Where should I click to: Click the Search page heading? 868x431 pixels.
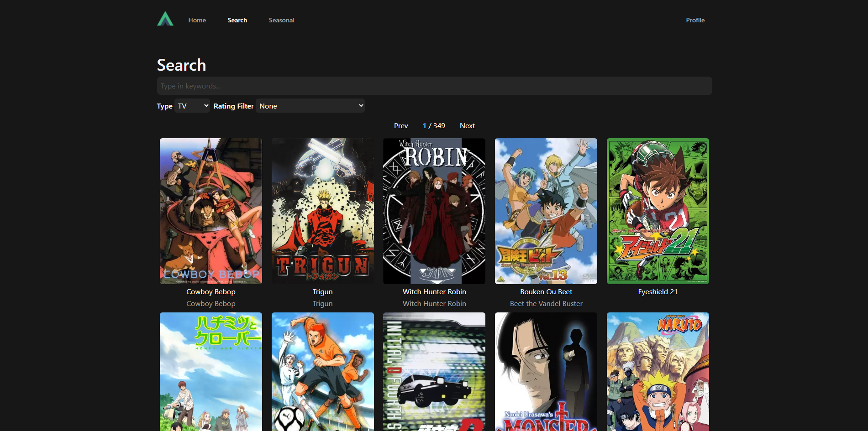point(181,65)
